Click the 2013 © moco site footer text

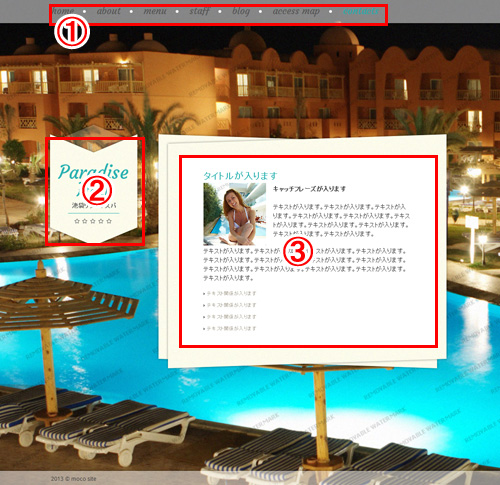[x=73, y=479]
